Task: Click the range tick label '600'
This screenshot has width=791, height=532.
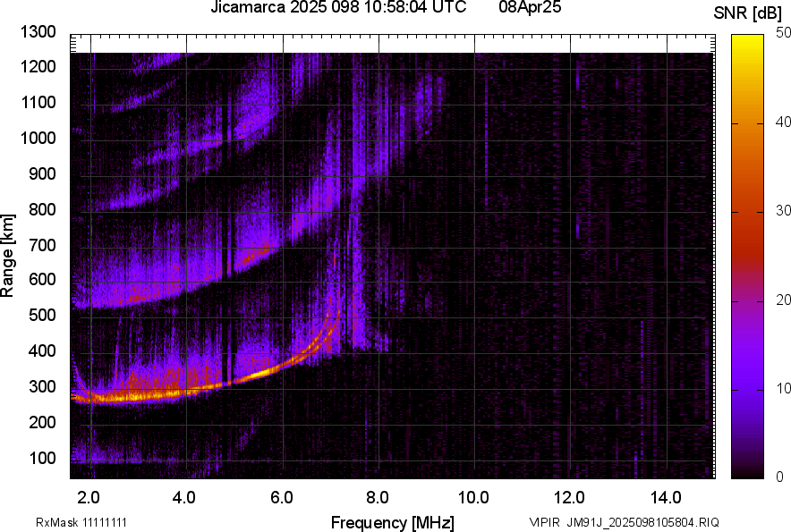Action: tap(42, 279)
